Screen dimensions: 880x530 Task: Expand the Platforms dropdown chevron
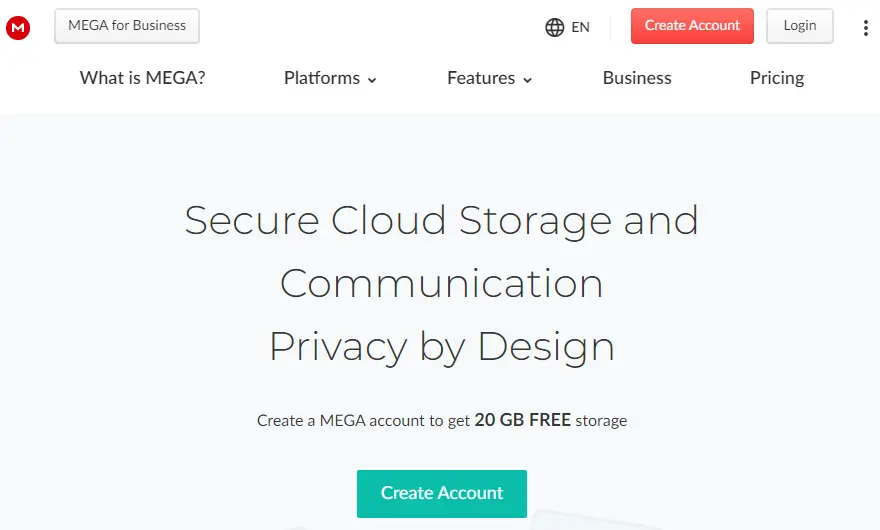372,80
